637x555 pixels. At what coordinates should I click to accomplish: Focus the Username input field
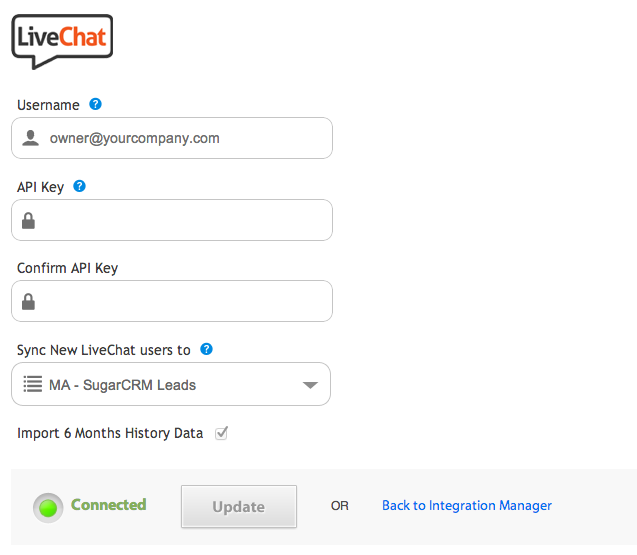tap(172, 138)
